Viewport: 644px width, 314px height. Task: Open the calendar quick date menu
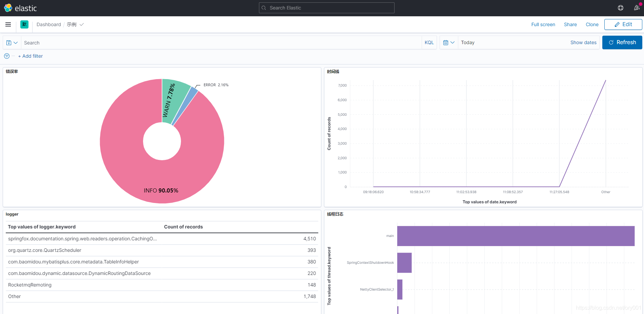(x=449, y=42)
